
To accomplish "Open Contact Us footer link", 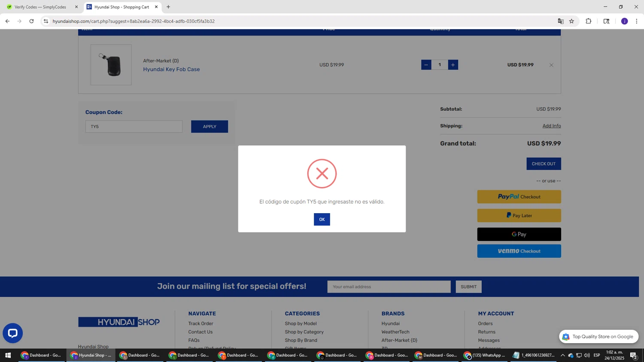I will point(200,332).
